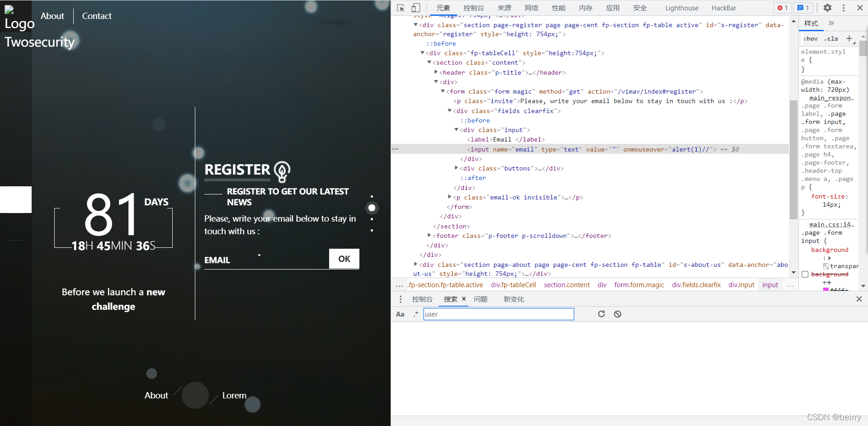Viewport: 868px width, 426px height.
Task: Show more style pane tabs chevron
Action: coord(831,23)
